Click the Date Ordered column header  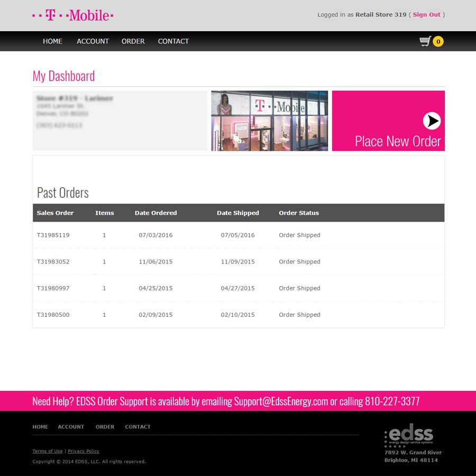(x=155, y=213)
